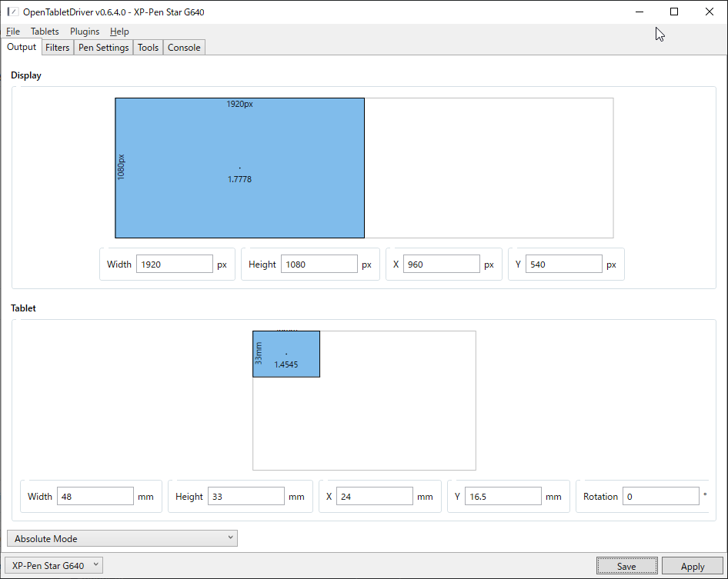Open the File menu
The image size is (728, 579).
click(13, 32)
